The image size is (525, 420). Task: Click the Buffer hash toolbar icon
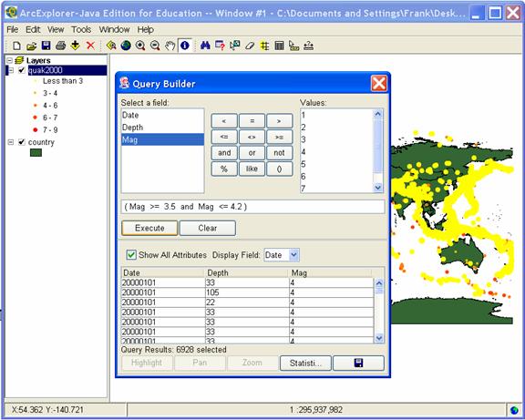click(x=264, y=46)
